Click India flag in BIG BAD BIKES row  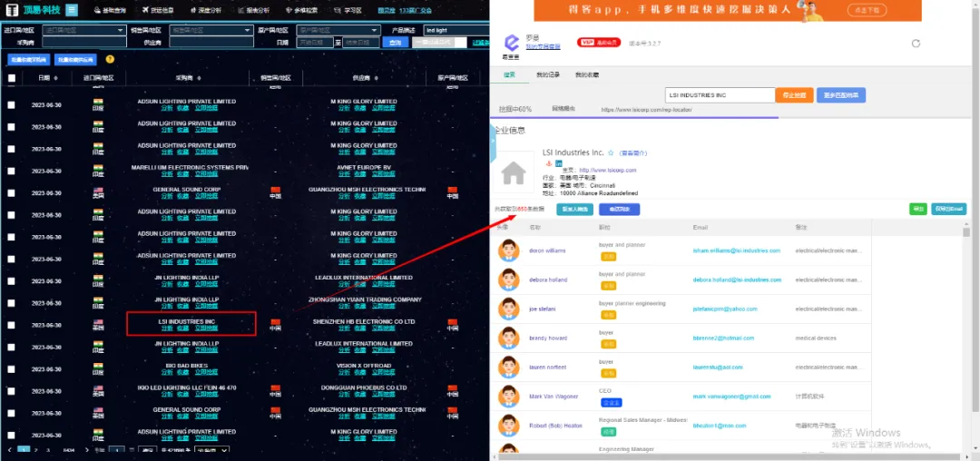click(x=98, y=366)
